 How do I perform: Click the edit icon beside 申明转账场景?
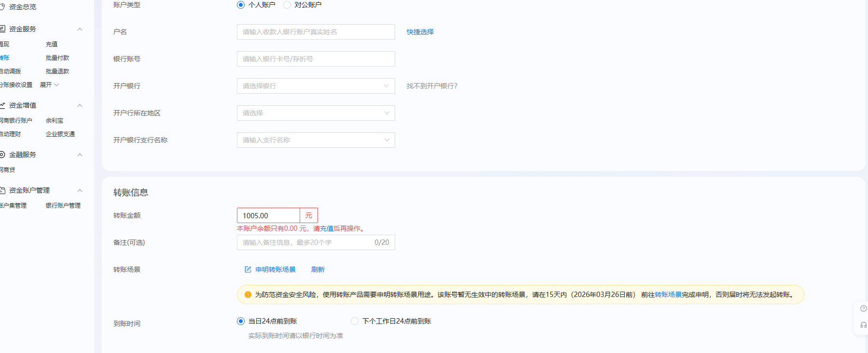coord(248,269)
